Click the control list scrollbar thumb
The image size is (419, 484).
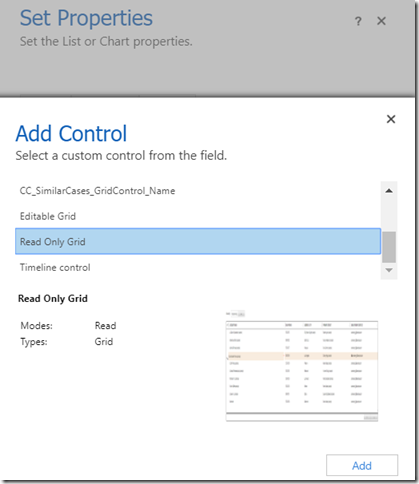[x=389, y=247]
